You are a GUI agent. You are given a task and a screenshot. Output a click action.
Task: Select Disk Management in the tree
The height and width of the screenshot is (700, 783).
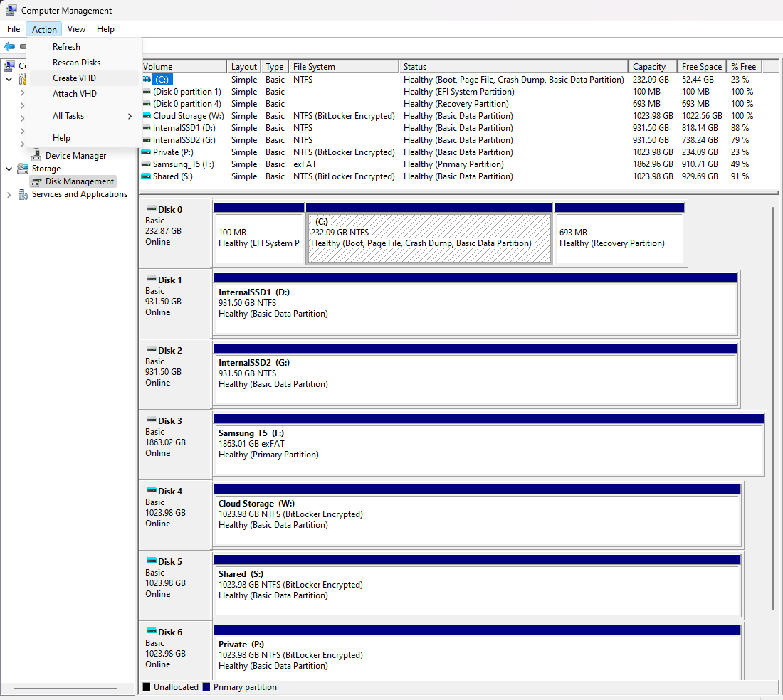tap(79, 181)
